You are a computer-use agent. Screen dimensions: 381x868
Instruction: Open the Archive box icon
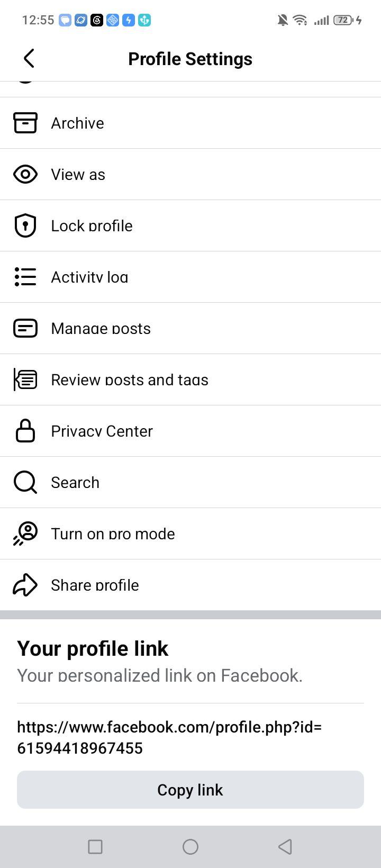pyautogui.click(x=25, y=123)
